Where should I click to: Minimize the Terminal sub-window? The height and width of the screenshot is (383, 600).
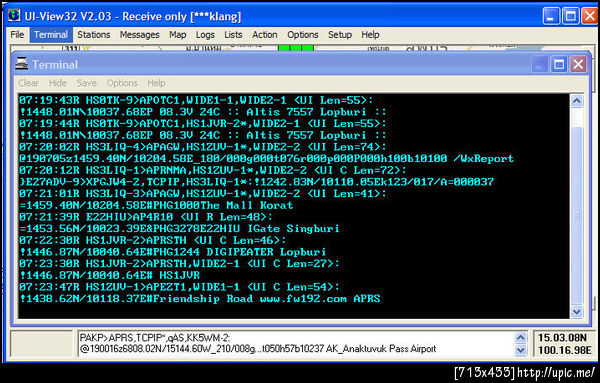(539, 64)
